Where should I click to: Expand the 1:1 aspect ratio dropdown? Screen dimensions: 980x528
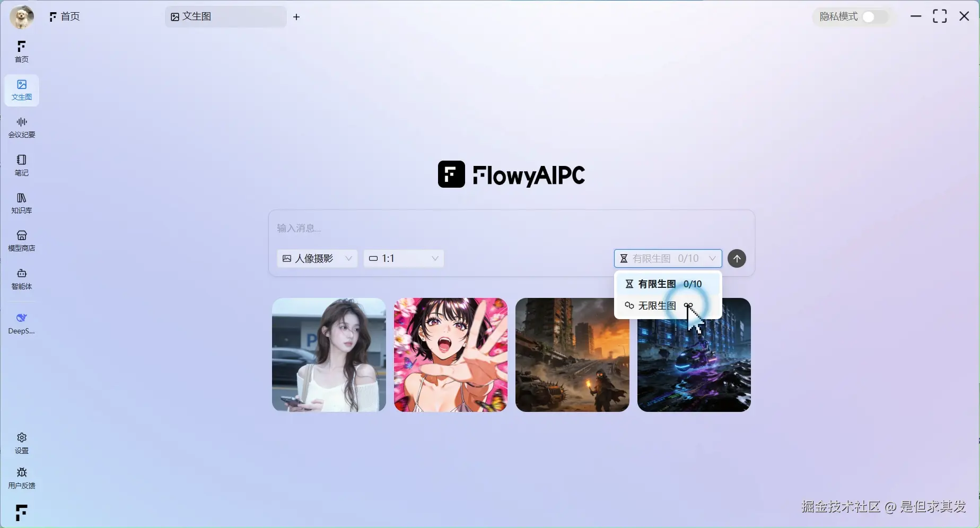tap(403, 258)
